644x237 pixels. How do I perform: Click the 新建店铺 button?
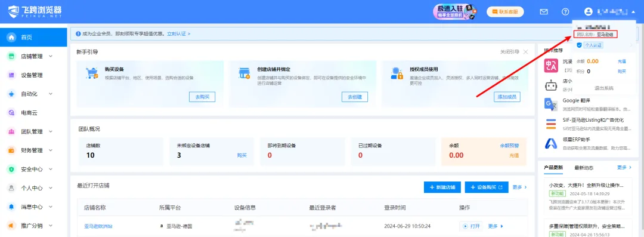pyautogui.click(x=442, y=187)
